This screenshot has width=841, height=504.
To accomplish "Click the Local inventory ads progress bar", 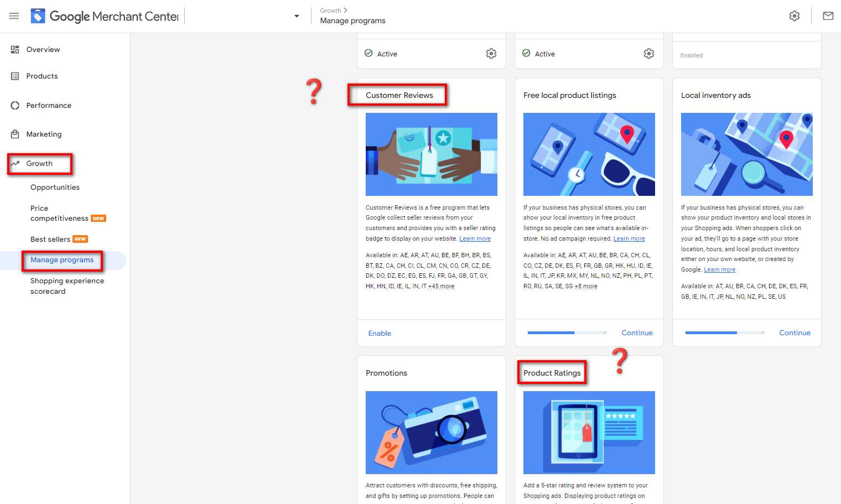I will (x=725, y=332).
